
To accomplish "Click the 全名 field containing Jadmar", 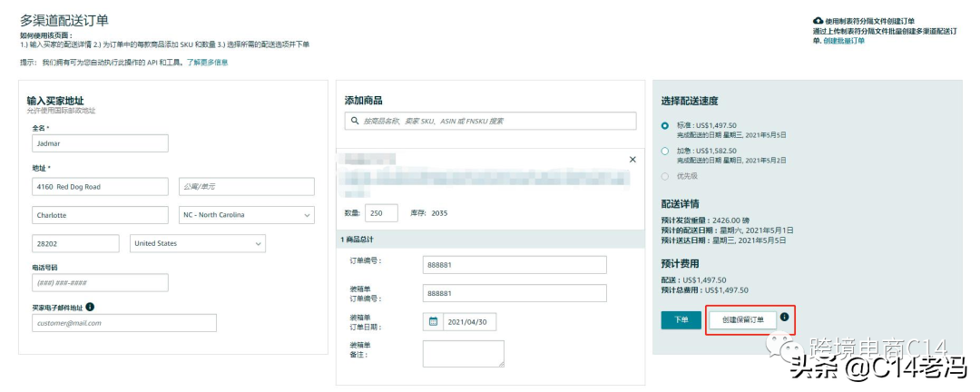I will pyautogui.click(x=99, y=143).
